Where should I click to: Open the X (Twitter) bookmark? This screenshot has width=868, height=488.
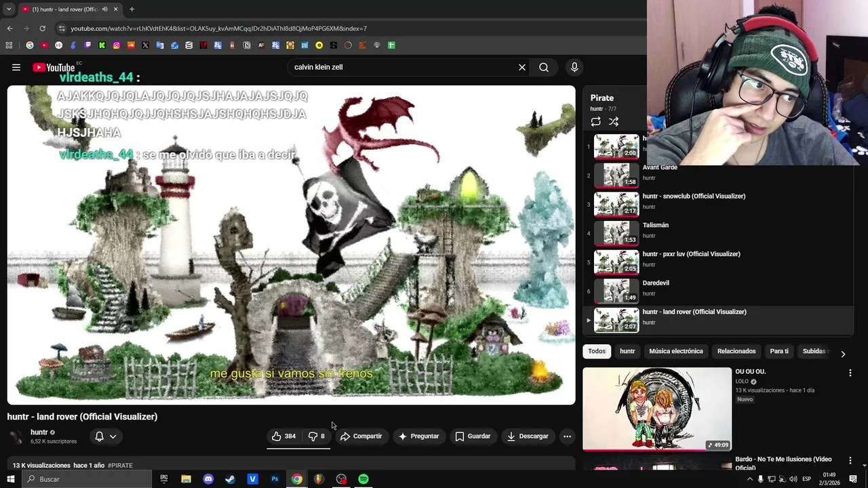tap(145, 45)
